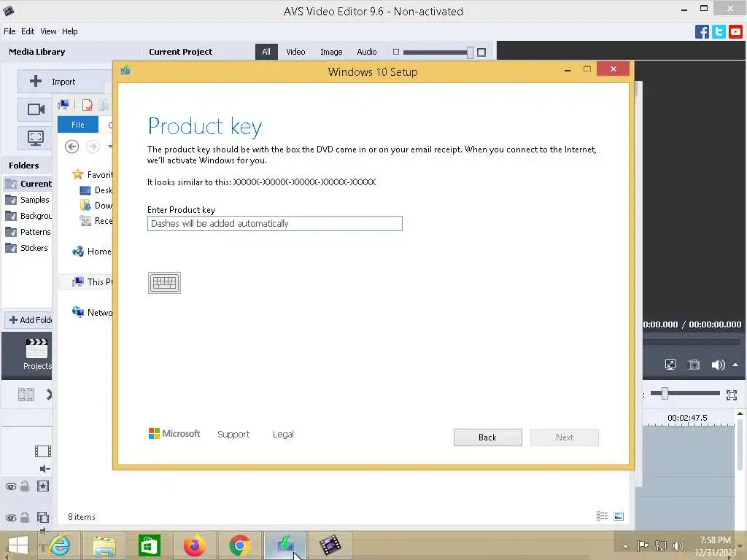Open the Windows Start button
747x560 pixels.
[x=18, y=545]
